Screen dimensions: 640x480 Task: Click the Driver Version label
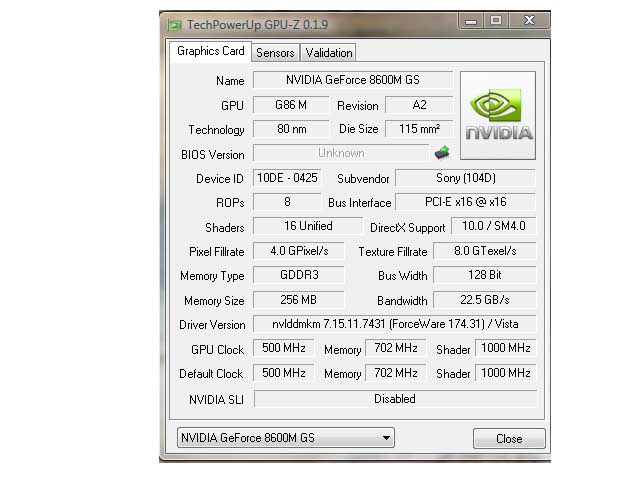[x=212, y=325]
